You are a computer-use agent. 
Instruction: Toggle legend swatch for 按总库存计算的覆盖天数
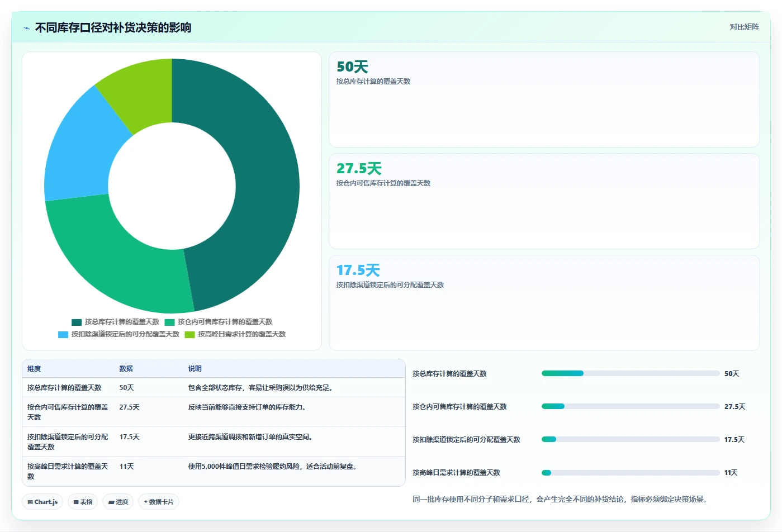click(77, 322)
